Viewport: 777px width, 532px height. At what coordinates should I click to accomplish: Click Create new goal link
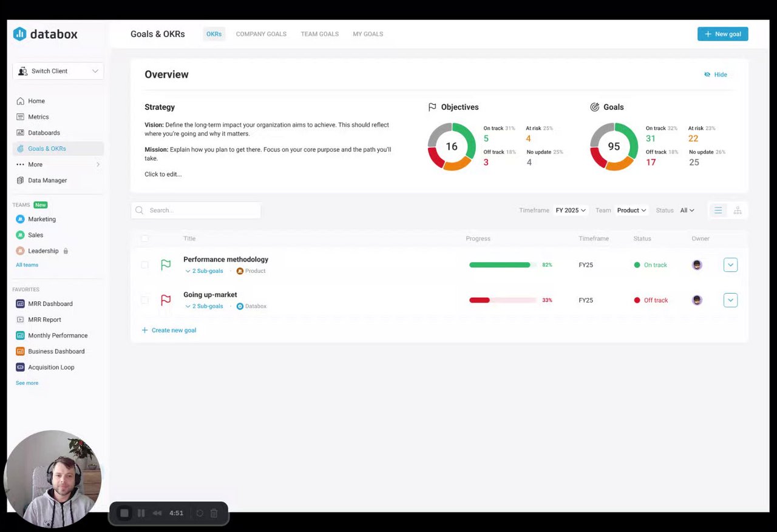(x=169, y=331)
